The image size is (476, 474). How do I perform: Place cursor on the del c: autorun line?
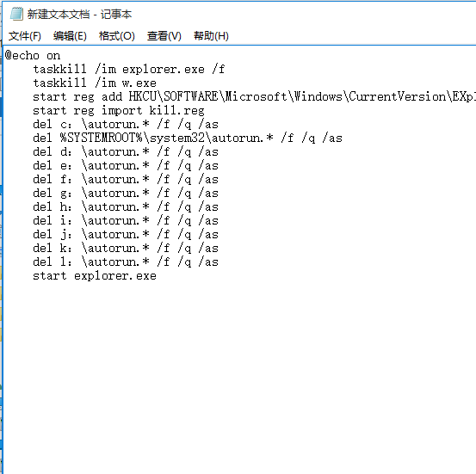click(x=126, y=125)
